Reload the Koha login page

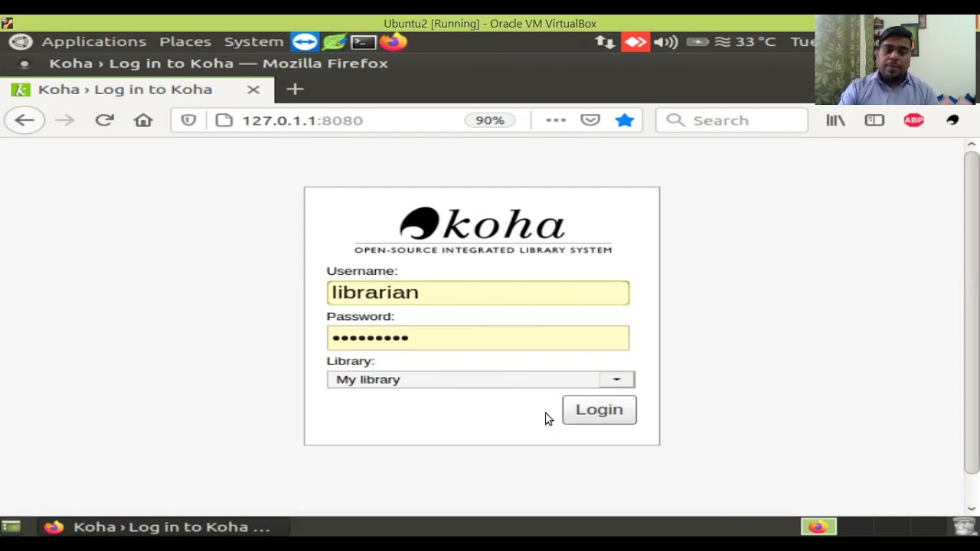[104, 120]
